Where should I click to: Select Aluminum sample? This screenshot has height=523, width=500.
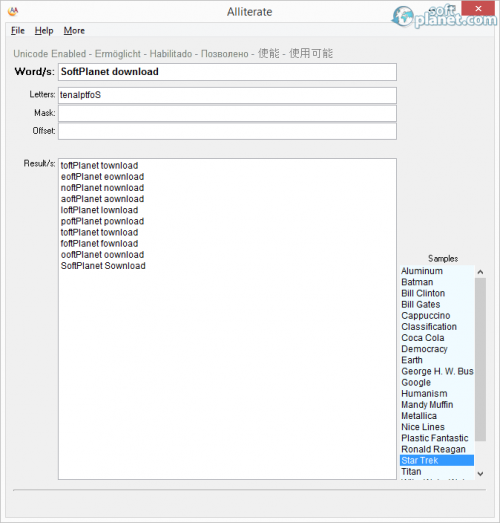437,271
